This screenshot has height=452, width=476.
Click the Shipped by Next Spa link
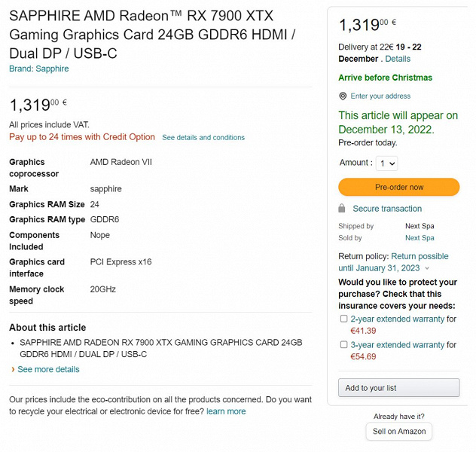click(x=420, y=226)
